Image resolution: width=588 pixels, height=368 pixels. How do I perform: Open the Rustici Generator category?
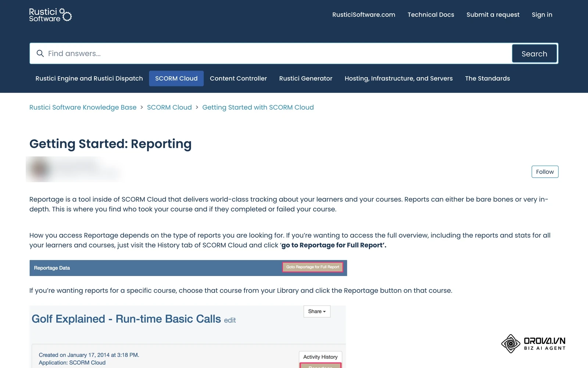click(x=306, y=78)
